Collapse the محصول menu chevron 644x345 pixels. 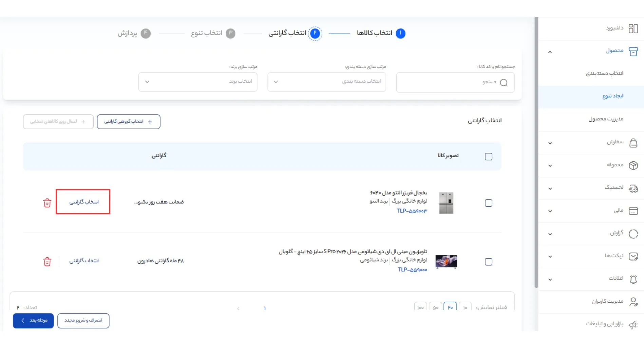[550, 52]
